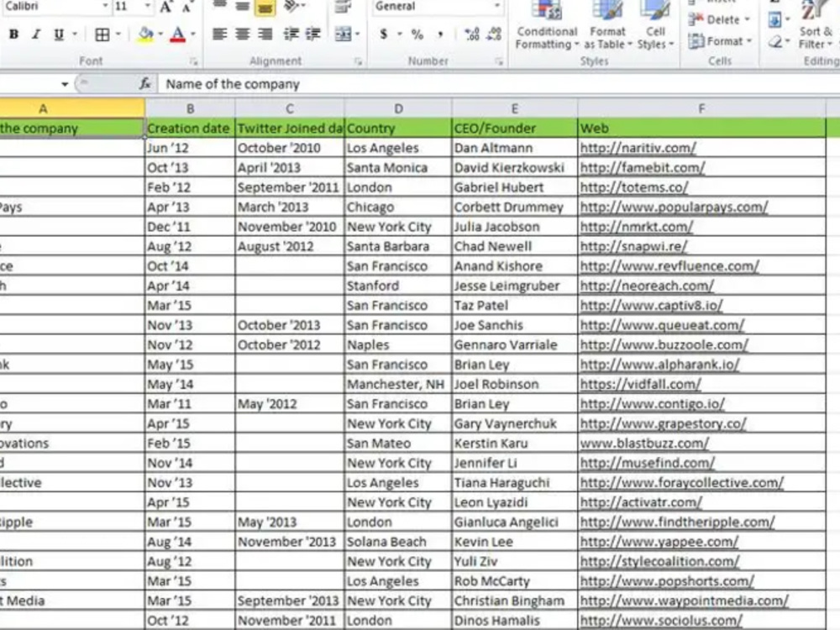This screenshot has height=630, width=840.
Task: Select the cell containing 'Manchester, NH'
Action: point(398,384)
